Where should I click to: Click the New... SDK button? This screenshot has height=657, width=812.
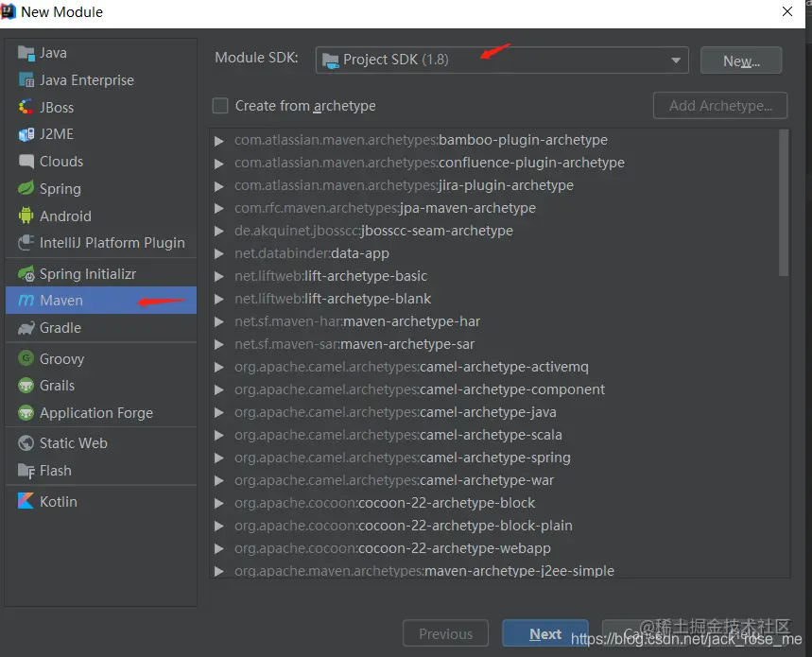pos(741,61)
